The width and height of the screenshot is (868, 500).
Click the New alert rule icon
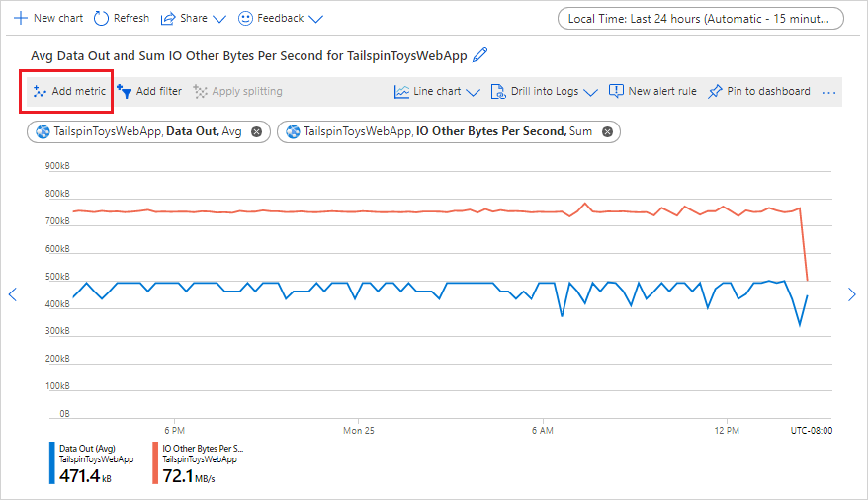616,91
